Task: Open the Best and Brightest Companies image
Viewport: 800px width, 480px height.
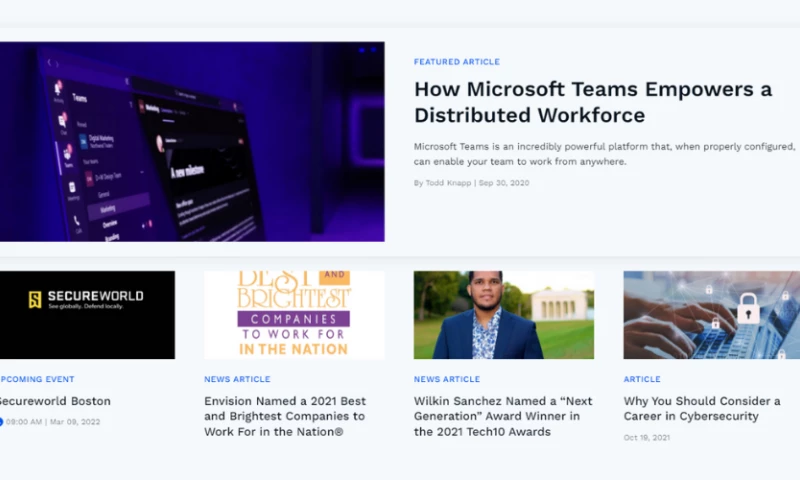Action: (294, 315)
